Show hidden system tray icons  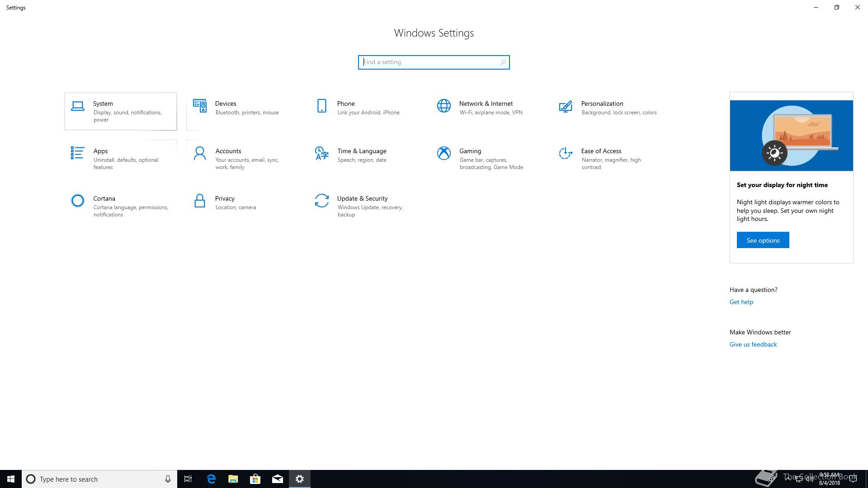[x=788, y=479]
